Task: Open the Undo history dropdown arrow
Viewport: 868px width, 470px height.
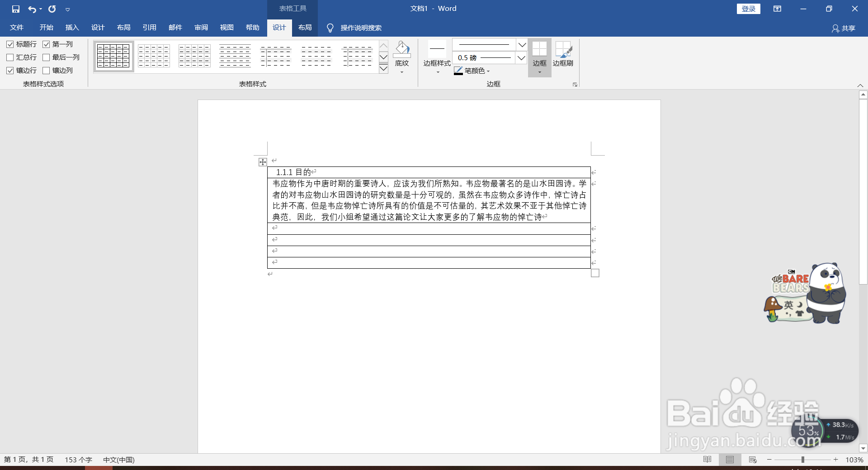Action: [41, 9]
